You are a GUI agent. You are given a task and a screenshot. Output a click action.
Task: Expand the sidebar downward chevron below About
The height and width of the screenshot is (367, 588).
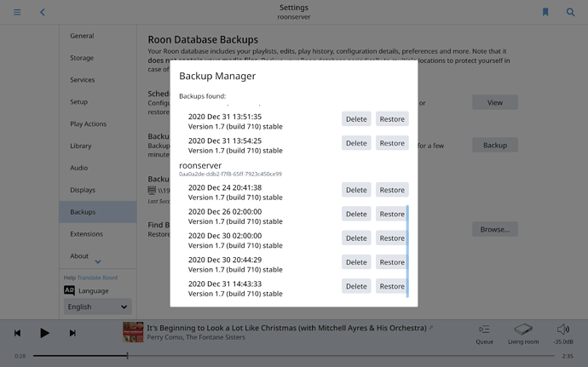(x=98, y=261)
